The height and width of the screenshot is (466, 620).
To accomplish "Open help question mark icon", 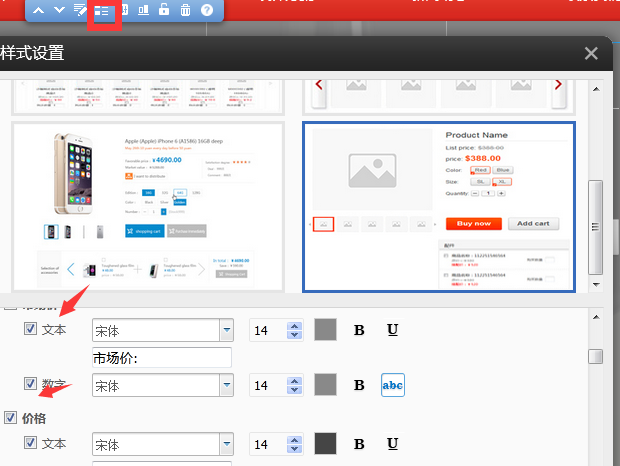I will click(x=207, y=10).
